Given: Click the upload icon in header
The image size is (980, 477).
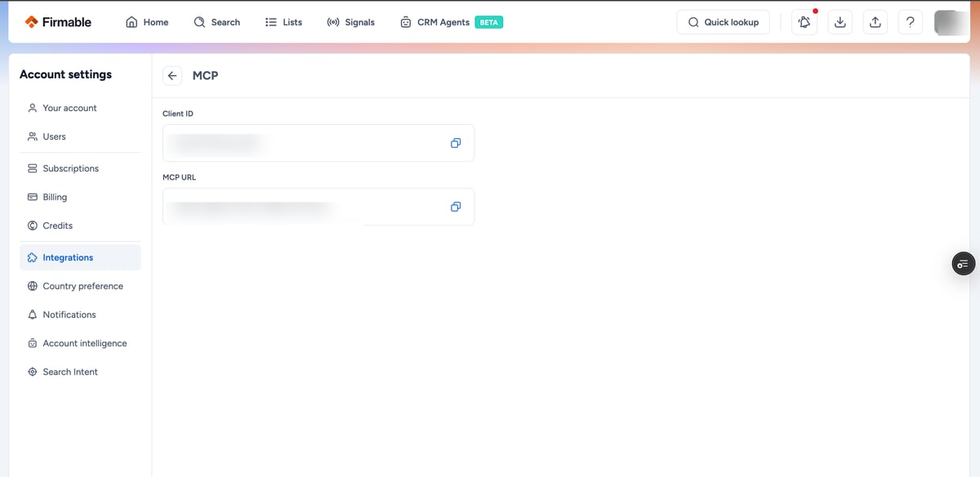Looking at the screenshot, I should tap(875, 22).
